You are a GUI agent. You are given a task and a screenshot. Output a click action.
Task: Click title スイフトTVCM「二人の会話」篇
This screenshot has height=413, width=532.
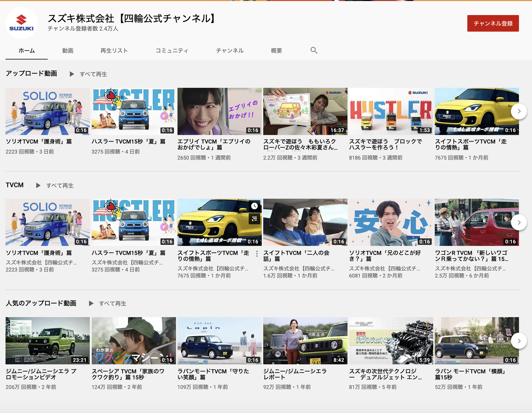coord(297,256)
